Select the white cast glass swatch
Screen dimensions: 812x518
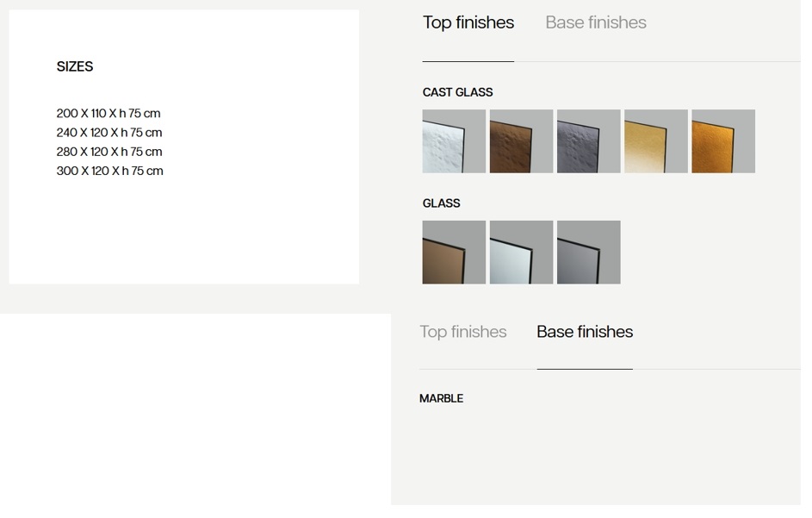click(x=454, y=141)
